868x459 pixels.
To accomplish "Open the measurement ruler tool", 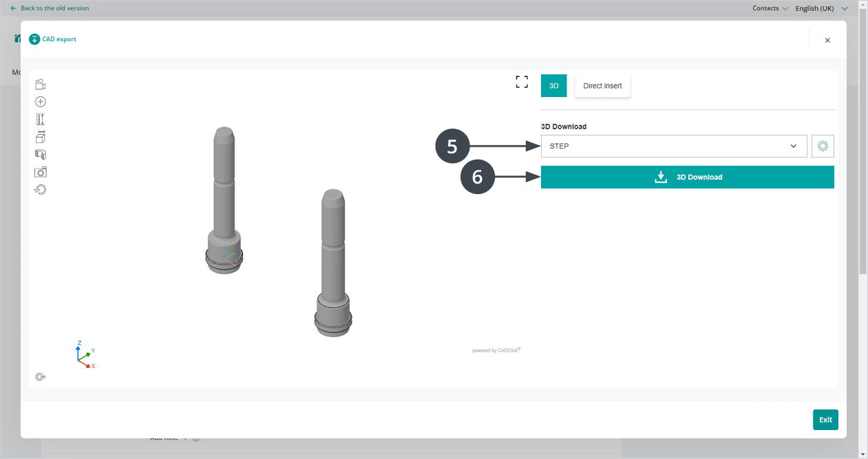I will 40,119.
